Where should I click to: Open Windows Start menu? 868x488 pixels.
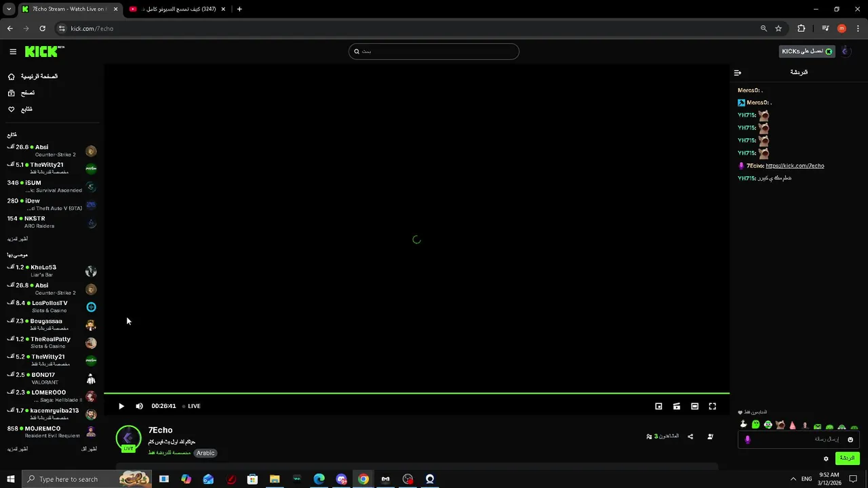point(10,479)
